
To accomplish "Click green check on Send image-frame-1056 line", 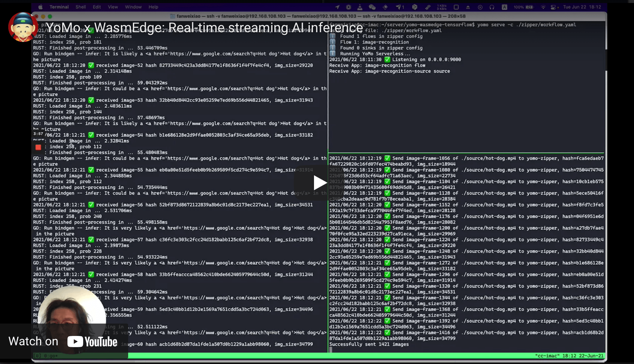I will (x=387, y=158).
